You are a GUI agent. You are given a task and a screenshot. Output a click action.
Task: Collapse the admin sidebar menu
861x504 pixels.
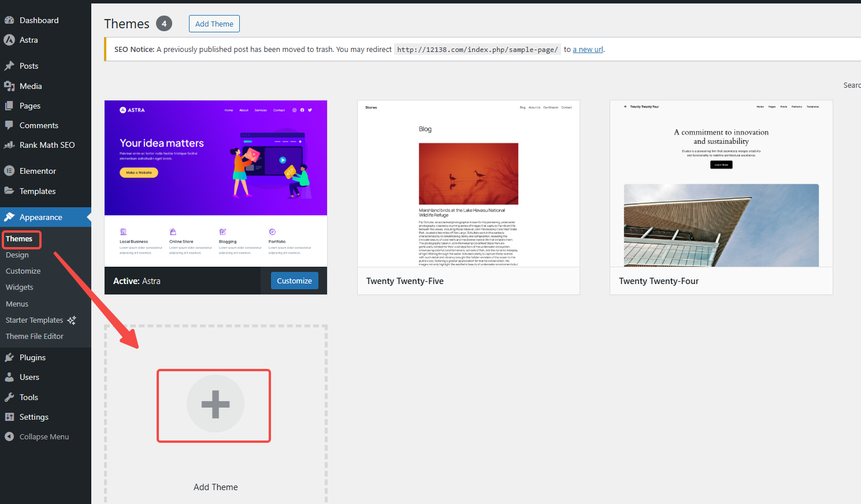coord(37,436)
